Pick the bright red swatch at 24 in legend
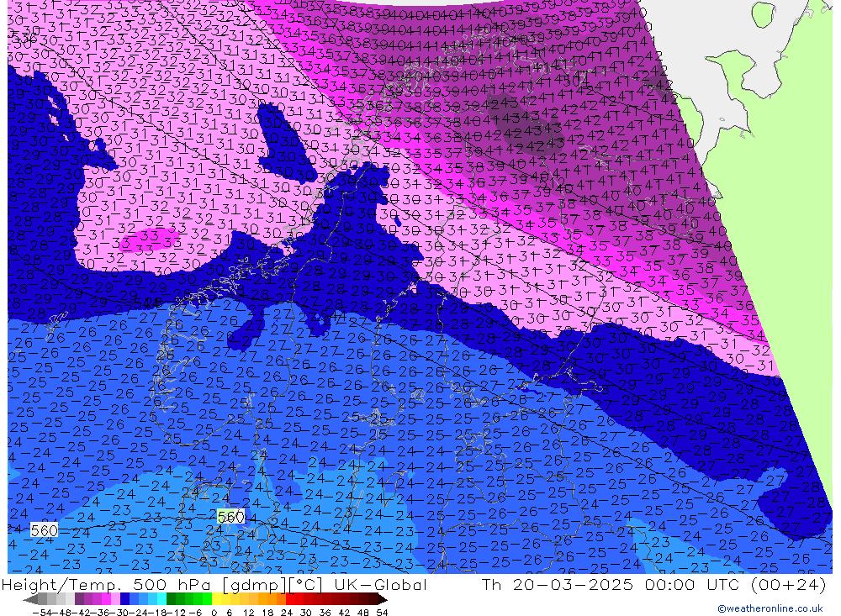Image resolution: width=841 pixels, height=616 pixels. click(290, 600)
